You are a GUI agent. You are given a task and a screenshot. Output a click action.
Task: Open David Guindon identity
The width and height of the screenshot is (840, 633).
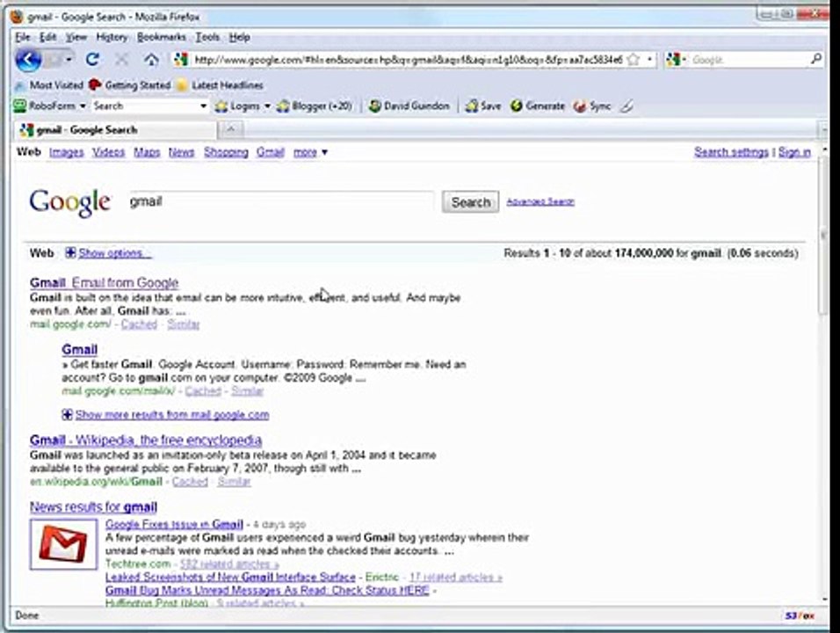coord(409,106)
